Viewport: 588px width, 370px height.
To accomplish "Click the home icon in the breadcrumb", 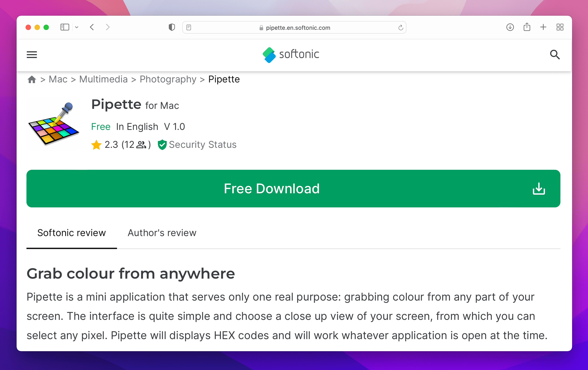I will tap(32, 79).
